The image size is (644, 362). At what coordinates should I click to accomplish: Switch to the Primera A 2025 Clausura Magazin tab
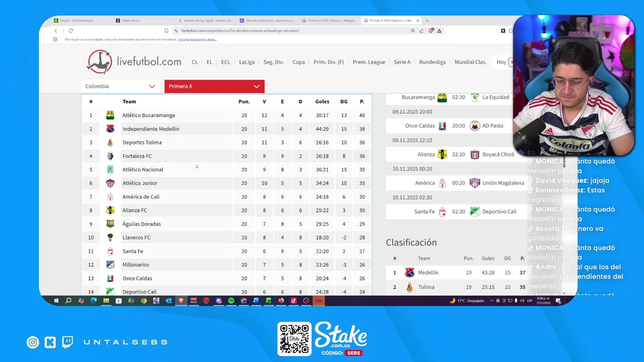(x=329, y=21)
